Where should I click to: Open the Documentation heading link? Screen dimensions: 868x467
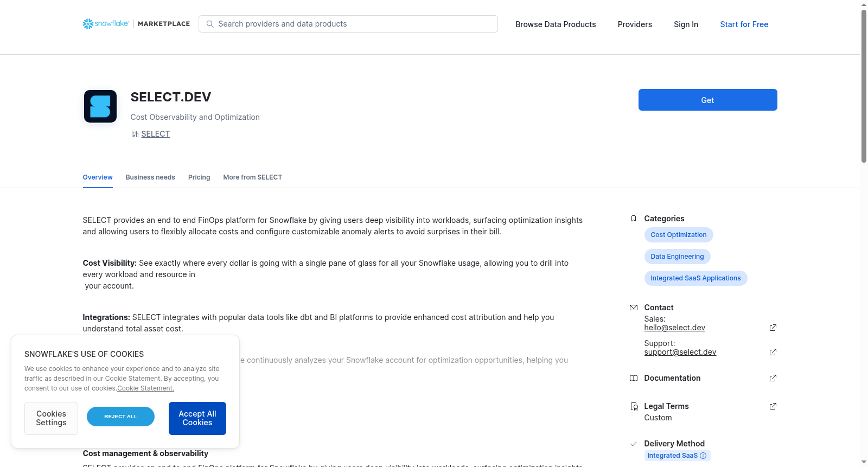[x=672, y=378]
